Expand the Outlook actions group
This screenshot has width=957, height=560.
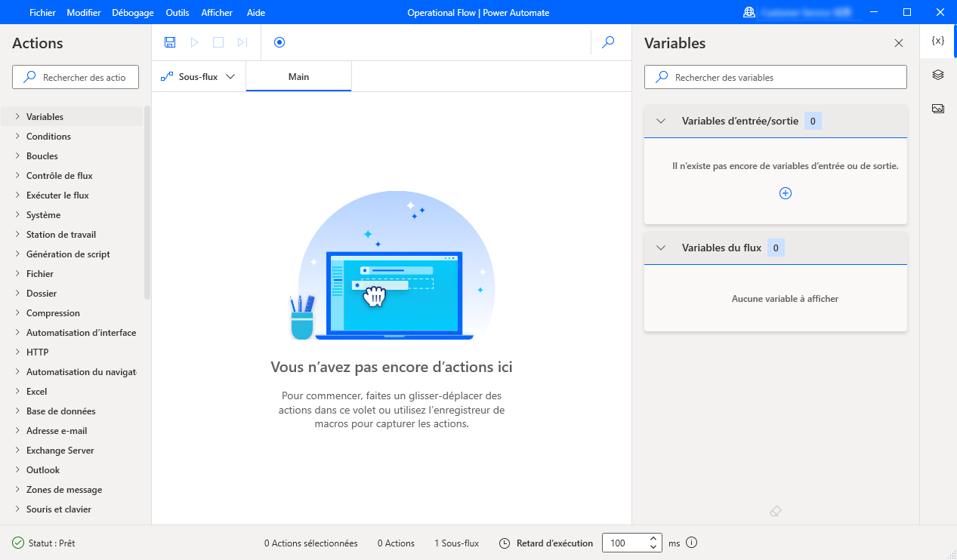17,470
